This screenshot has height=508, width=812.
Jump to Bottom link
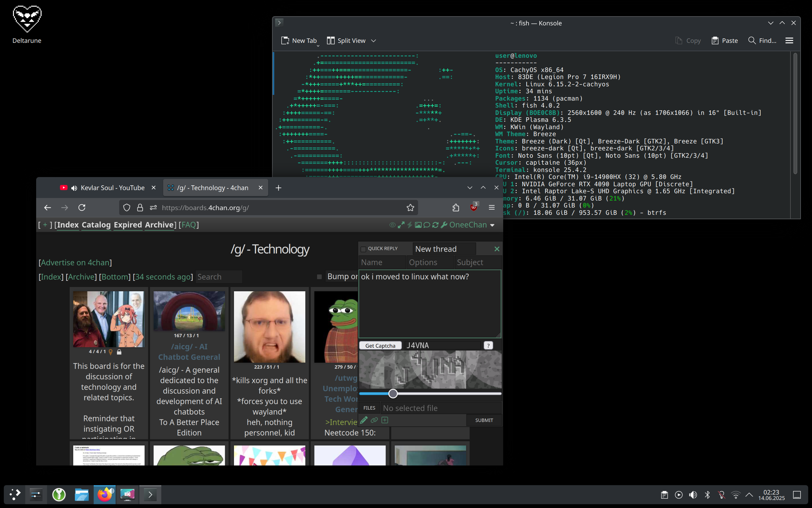click(x=114, y=277)
